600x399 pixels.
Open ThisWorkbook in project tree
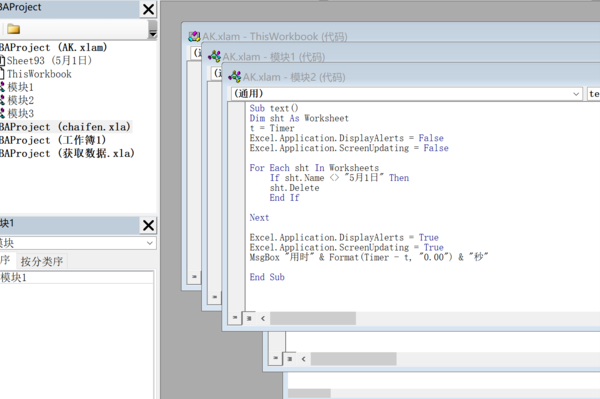click(39, 74)
